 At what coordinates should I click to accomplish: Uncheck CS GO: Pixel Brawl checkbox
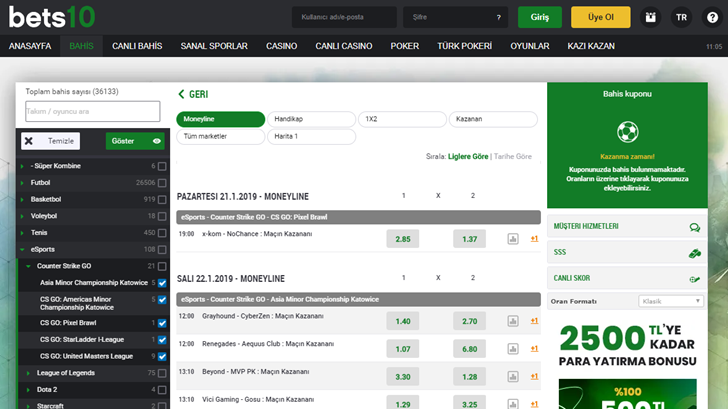tap(162, 323)
